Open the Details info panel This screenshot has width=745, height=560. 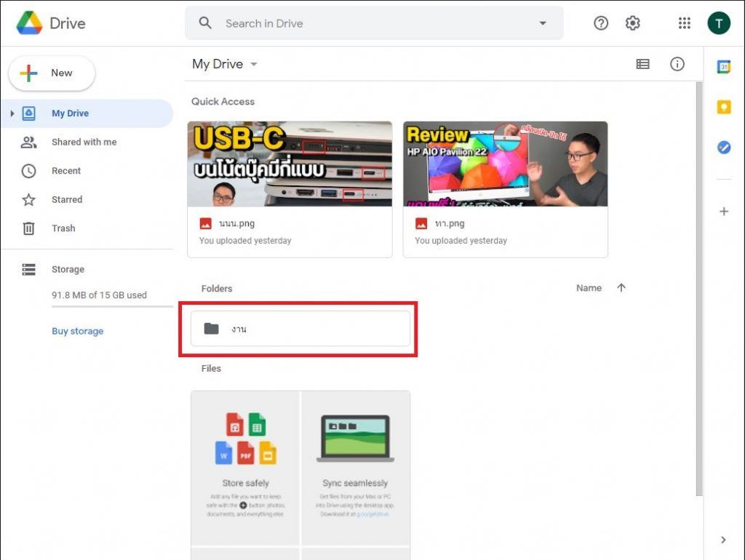coord(677,64)
